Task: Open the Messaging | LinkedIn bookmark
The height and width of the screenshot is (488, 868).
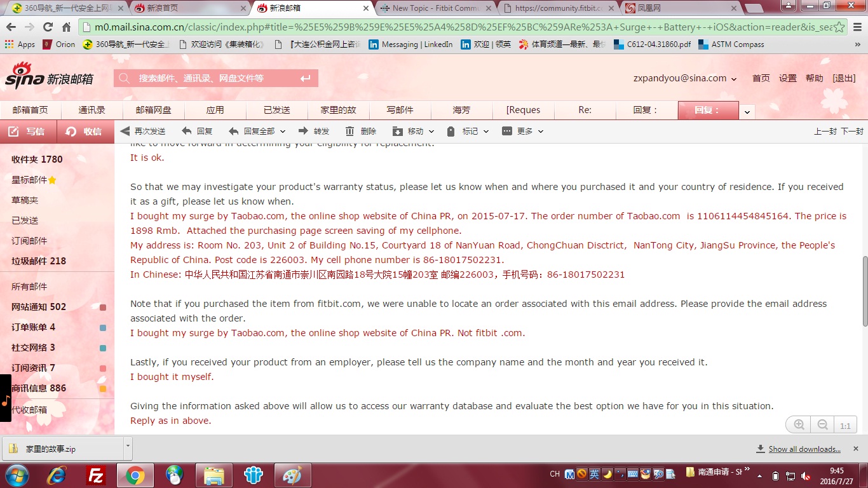Action: [x=411, y=44]
